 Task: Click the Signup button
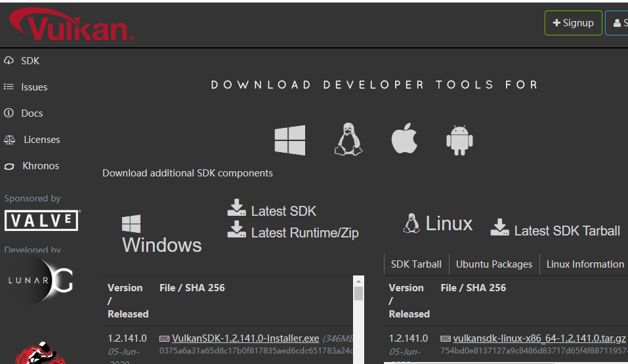573,23
